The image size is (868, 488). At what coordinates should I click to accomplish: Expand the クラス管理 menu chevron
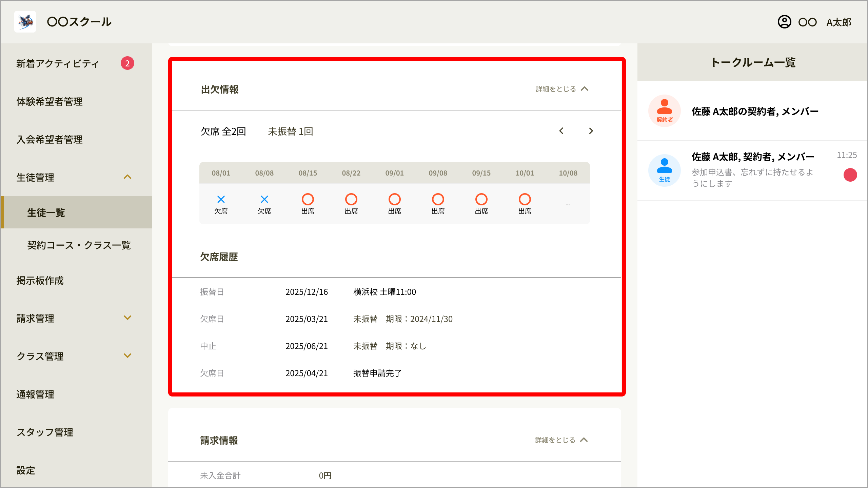pyautogui.click(x=127, y=356)
